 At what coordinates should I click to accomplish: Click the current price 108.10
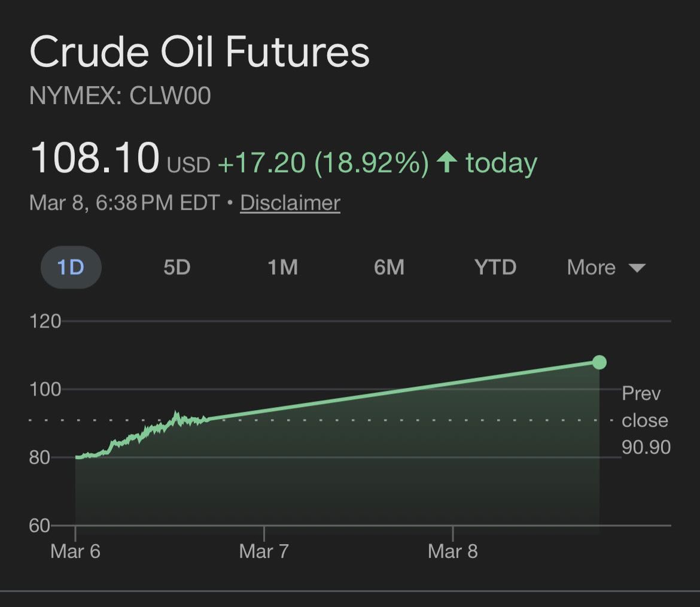pos(95,157)
